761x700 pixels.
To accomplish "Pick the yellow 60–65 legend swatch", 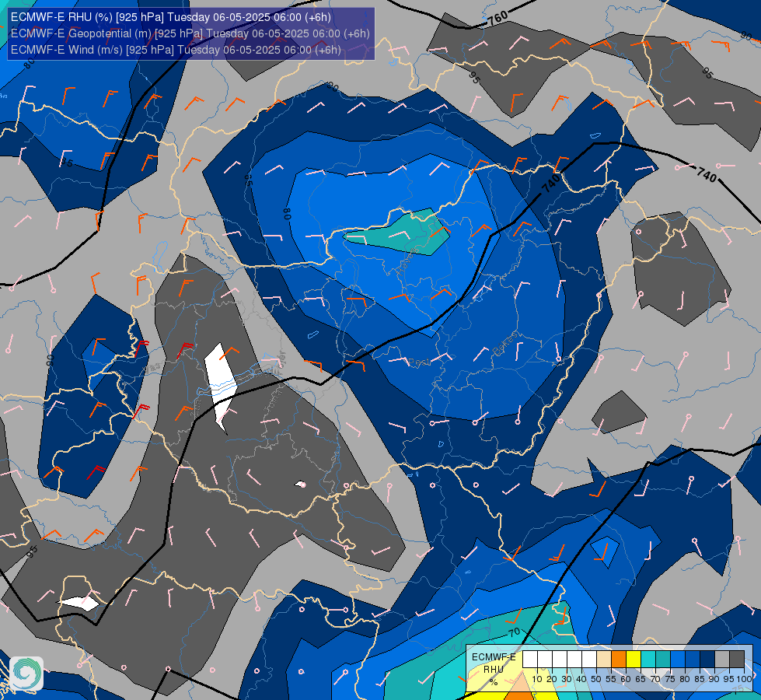I will [x=634, y=659].
